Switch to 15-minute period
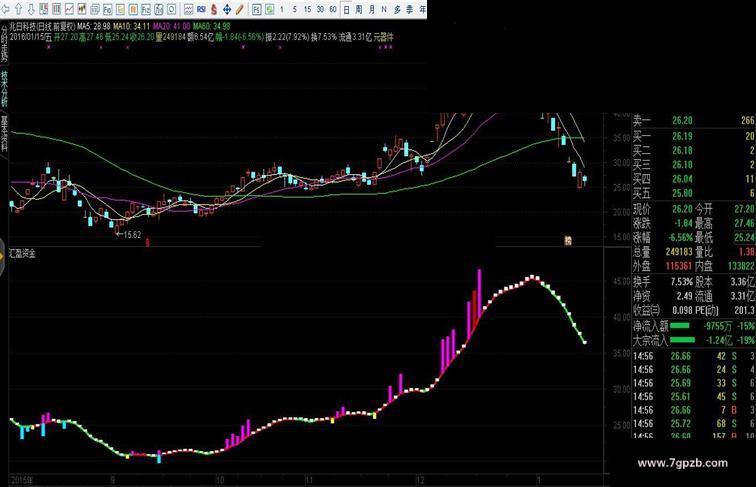Image resolution: width=756 pixels, height=487 pixels. pyautogui.click(x=307, y=9)
